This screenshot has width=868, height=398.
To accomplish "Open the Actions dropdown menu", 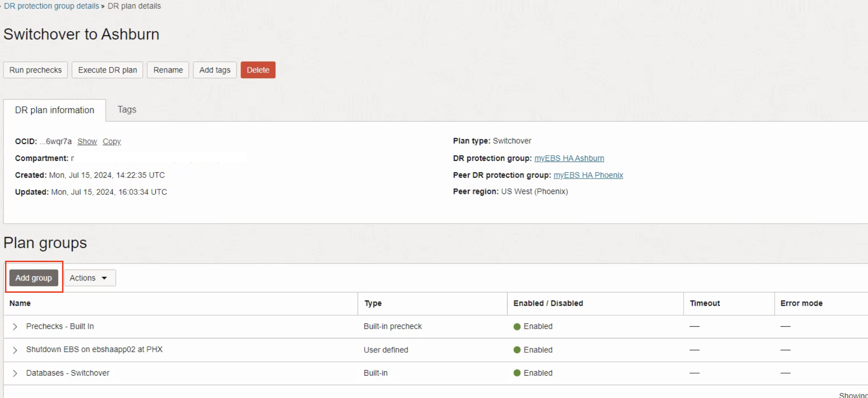I will 89,278.
